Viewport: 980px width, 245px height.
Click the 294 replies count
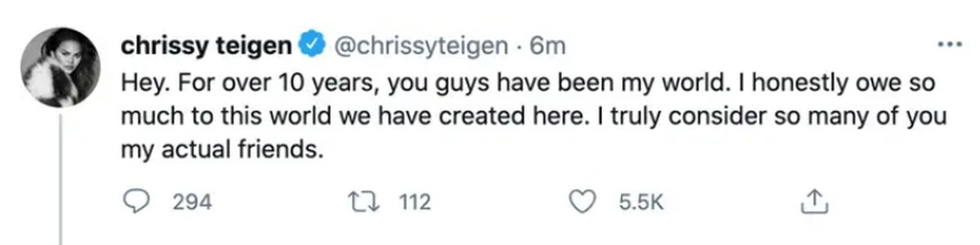tap(192, 202)
